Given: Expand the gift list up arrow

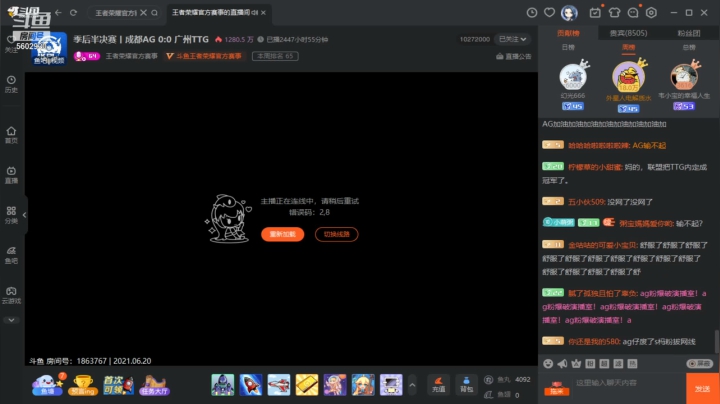Looking at the screenshot, I should tap(412, 385).
